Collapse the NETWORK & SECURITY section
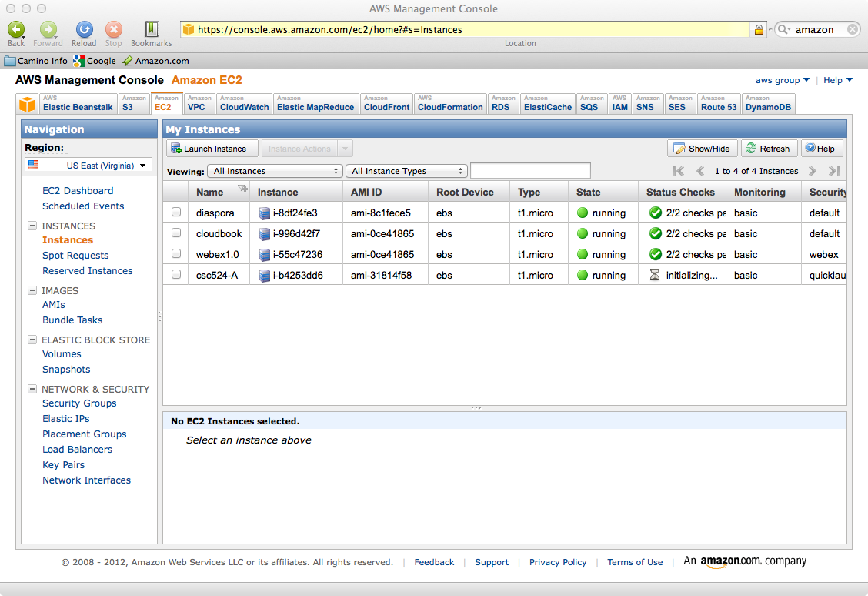This screenshot has width=868, height=596. point(32,389)
